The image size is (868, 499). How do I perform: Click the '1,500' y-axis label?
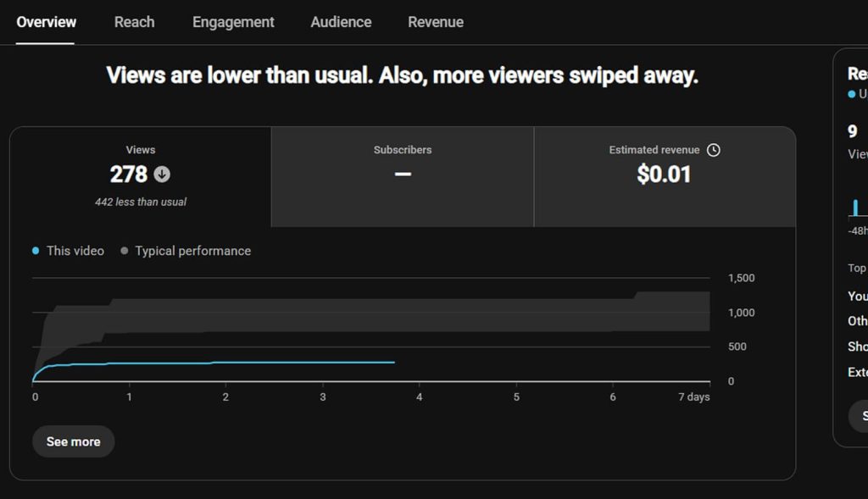point(741,278)
